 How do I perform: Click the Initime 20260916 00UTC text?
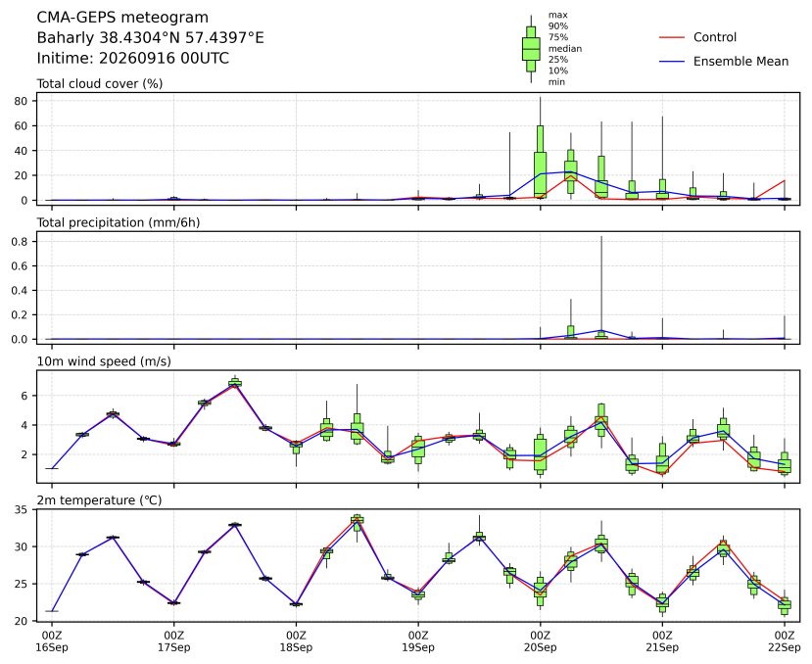(x=132, y=58)
